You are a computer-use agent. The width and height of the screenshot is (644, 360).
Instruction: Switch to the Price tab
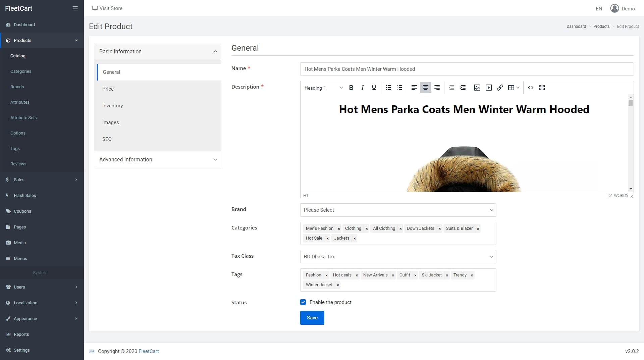(108, 89)
